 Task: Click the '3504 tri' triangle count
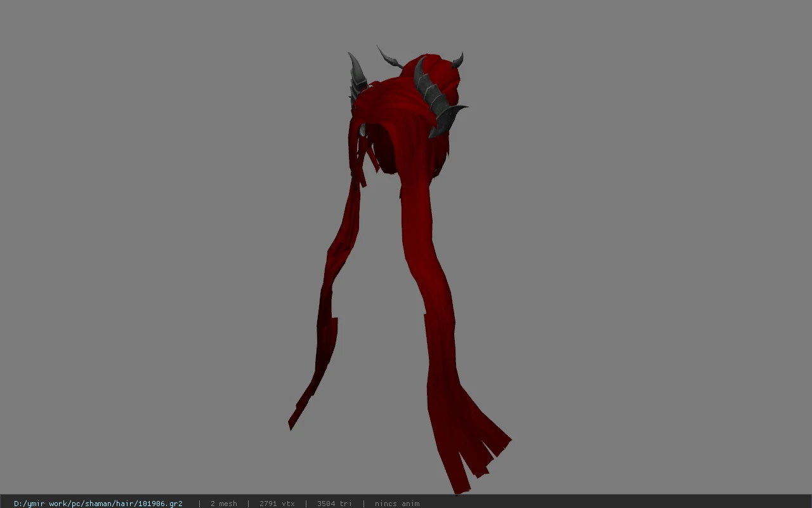tap(334, 504)
